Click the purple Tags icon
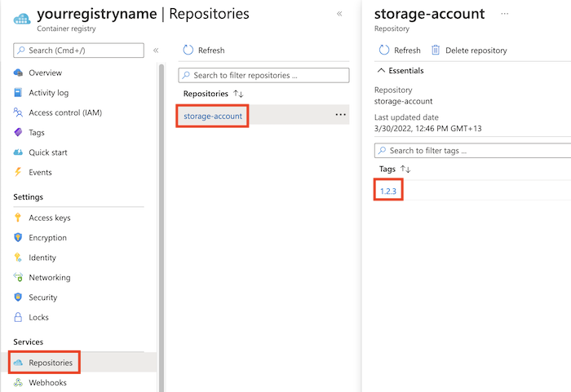This screenshot has height=392, width=571. tap(18, 132)
